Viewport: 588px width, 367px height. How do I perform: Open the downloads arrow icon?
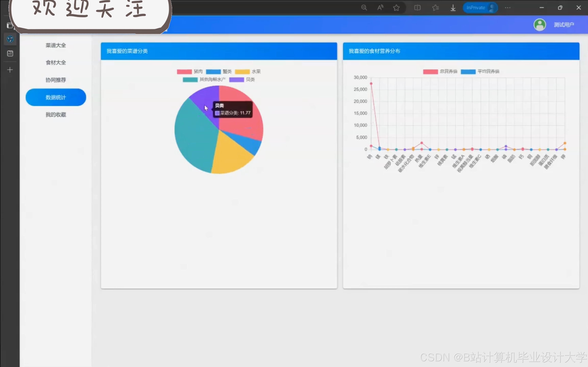coord(453,8)
